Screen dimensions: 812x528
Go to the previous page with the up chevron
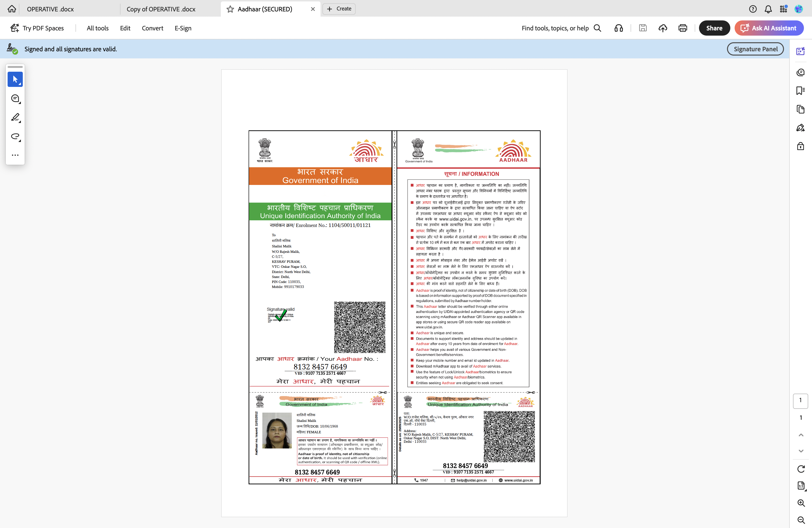(x=801, y=435)
